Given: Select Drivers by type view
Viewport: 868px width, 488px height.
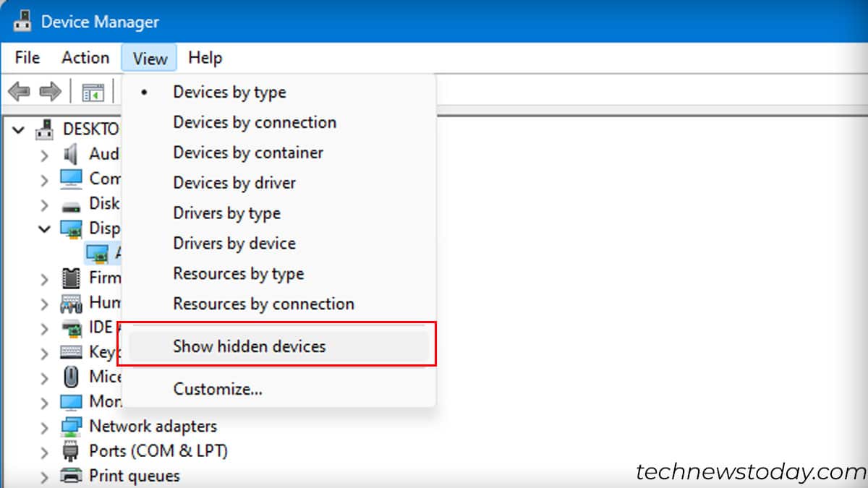Looking at the screenshot, I should tap(279, 213).
